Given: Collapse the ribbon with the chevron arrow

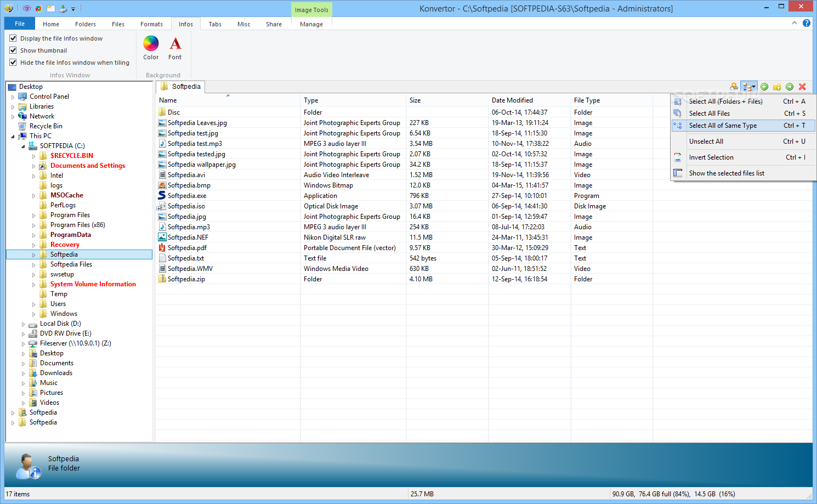Looking at the screenshot, I should coord(795,23).
